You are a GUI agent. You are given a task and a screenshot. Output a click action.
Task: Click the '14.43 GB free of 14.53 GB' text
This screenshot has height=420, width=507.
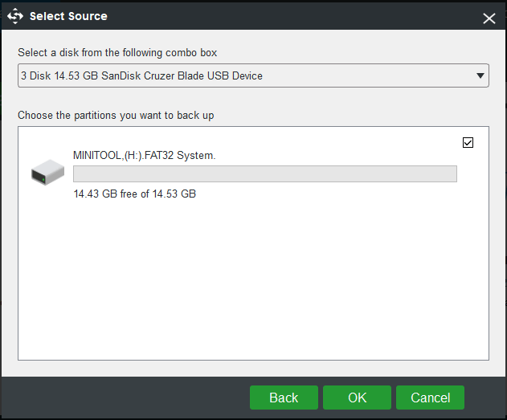(134, 194)
